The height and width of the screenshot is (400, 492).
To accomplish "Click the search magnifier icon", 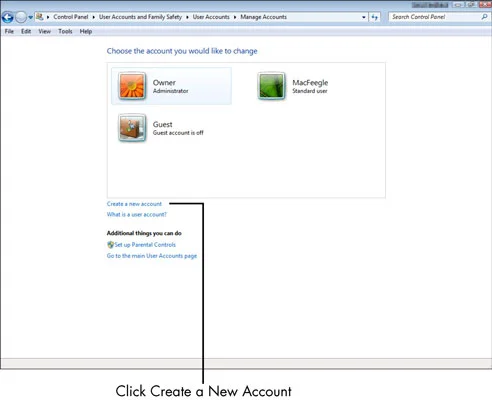I will [484, 17].
